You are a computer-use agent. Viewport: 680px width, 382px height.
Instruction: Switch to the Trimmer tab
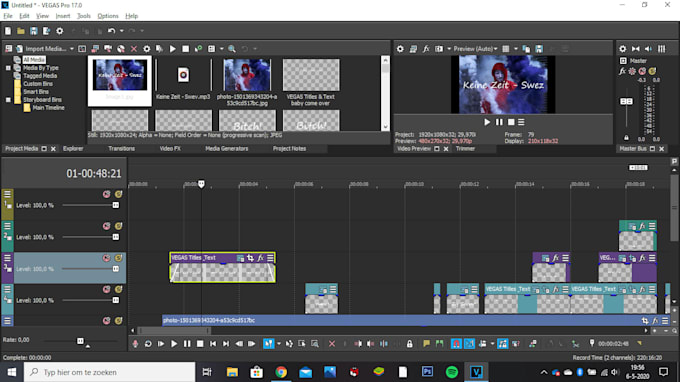pos(465,149)
